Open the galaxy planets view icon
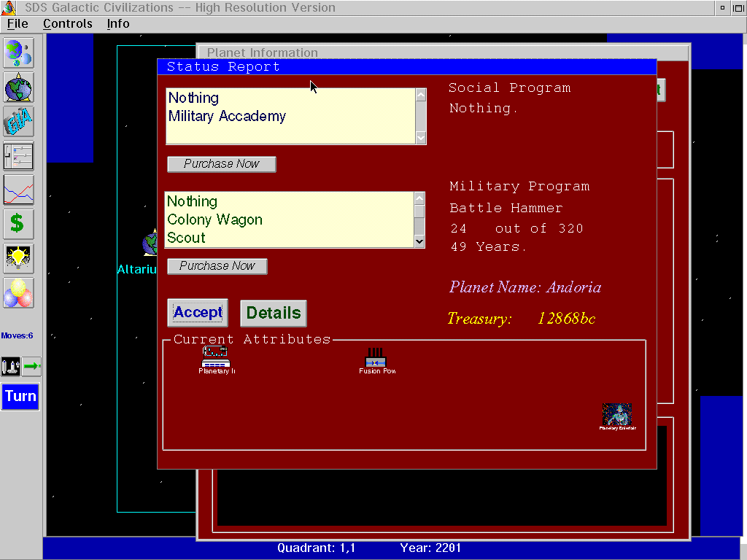Viewport: 747px width, 560px height. coord(18,52)
